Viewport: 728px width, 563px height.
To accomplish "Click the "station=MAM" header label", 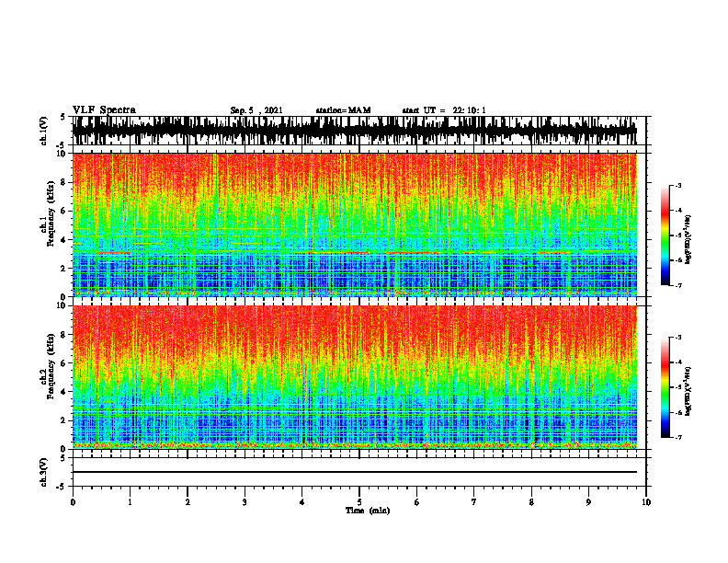I will click(343, 110).
